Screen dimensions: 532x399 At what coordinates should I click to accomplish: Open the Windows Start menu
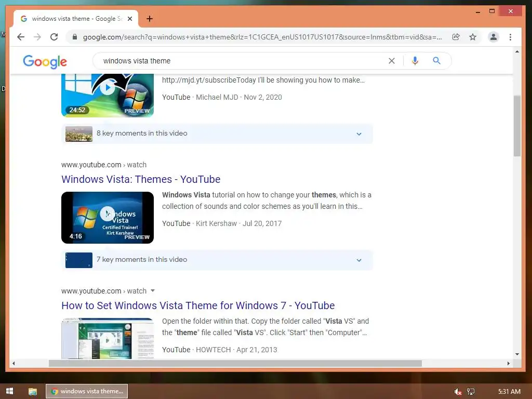tap(9, 391)
